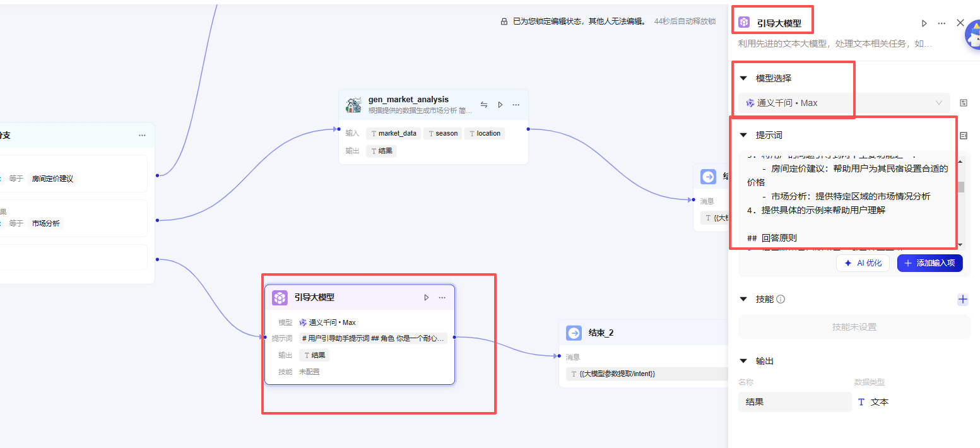Select the market_data input tag
The width and height of the screenshot is (980, 448).
pyautogui.click(x=393, y=133)
